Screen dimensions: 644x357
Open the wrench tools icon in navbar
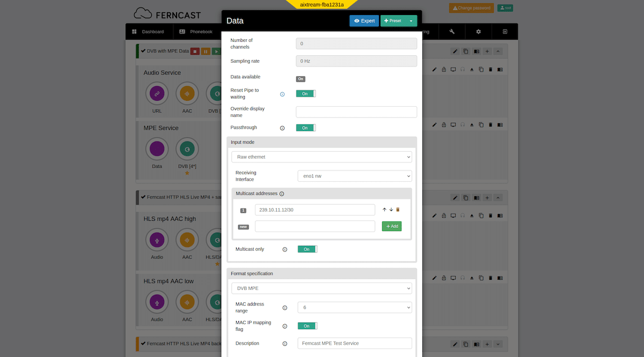click(452, 32)
